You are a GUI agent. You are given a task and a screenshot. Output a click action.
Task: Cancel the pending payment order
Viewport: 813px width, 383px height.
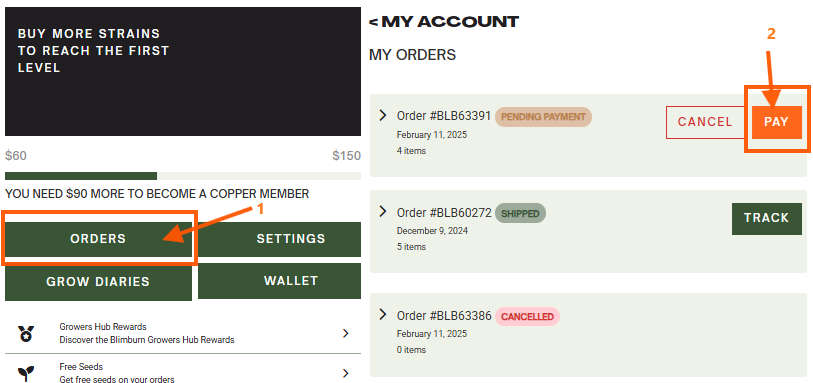coord(705,122)
